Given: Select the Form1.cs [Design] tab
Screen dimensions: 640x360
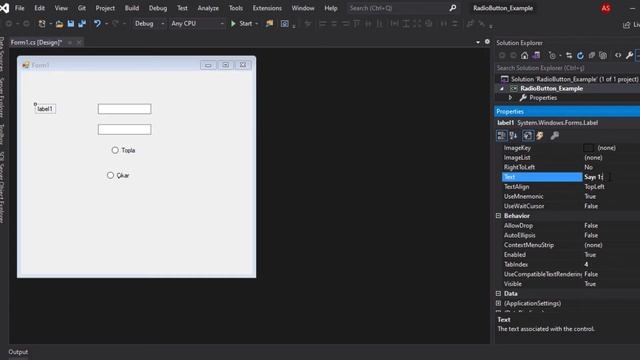Looking at the screenshot, I should point(36,42).
